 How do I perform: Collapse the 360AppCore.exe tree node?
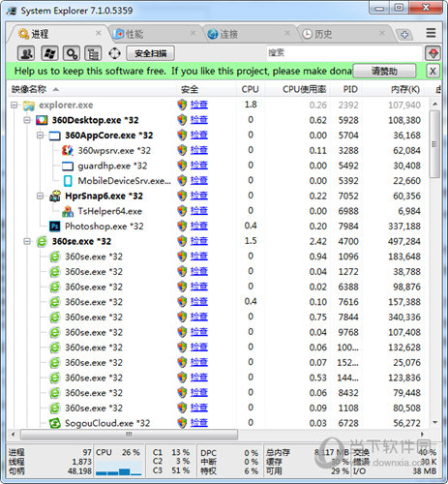click(x=40, y=136)
